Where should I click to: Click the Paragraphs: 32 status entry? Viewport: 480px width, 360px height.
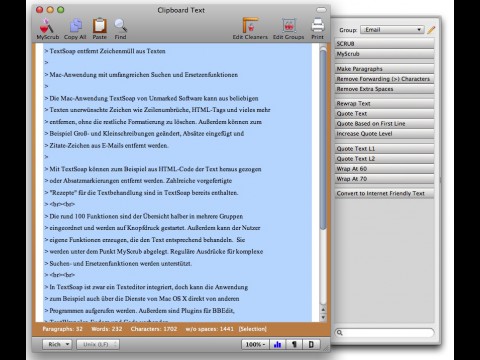click(62, 329)
